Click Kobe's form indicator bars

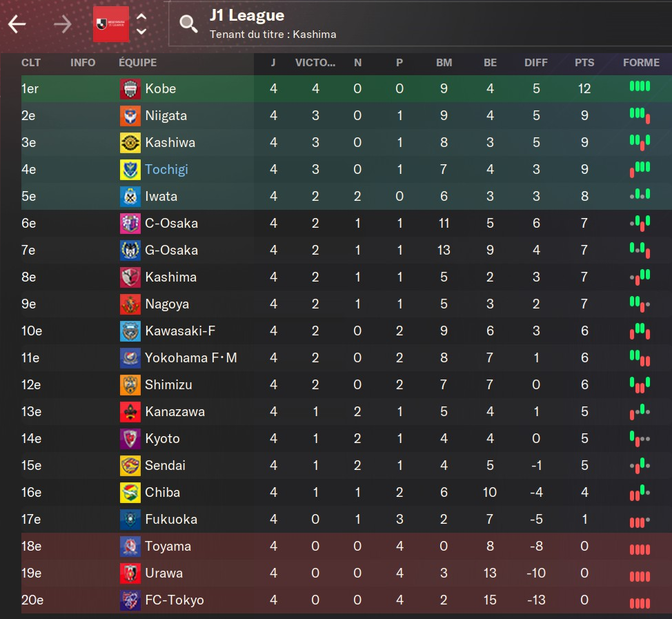[640, 87]
